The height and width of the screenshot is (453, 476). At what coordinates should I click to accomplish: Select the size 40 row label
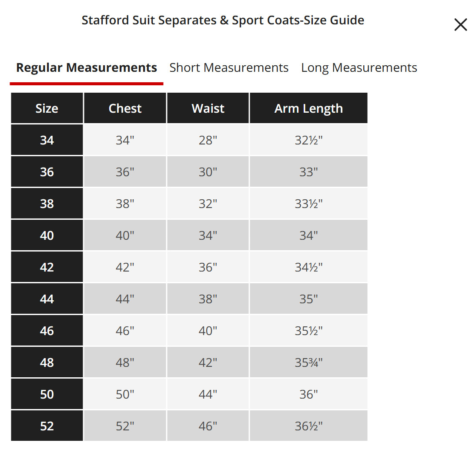(47, 235)
